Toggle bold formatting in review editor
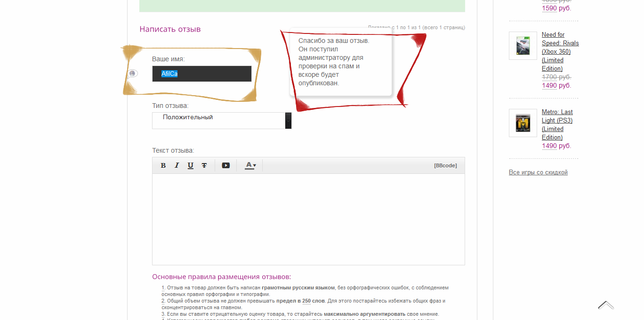Viewport: 644px width, 320px height. click(163, 165)
